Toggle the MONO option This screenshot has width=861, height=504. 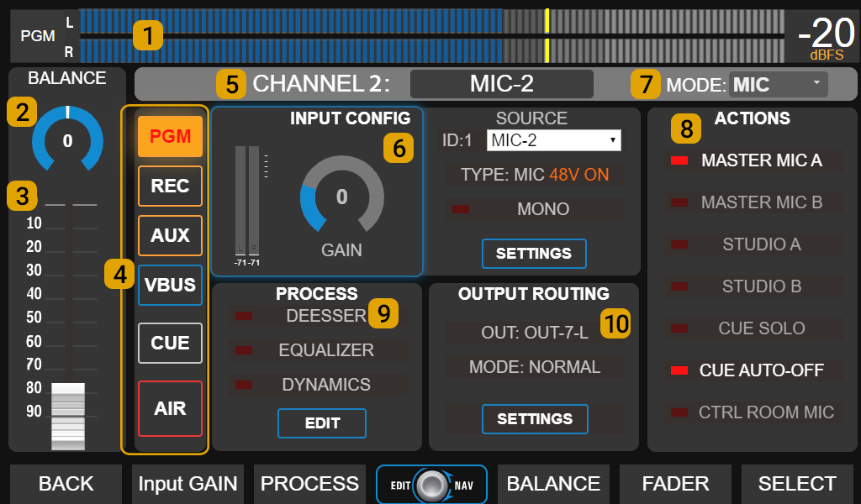pyautogui.click(x=534, y=209)
